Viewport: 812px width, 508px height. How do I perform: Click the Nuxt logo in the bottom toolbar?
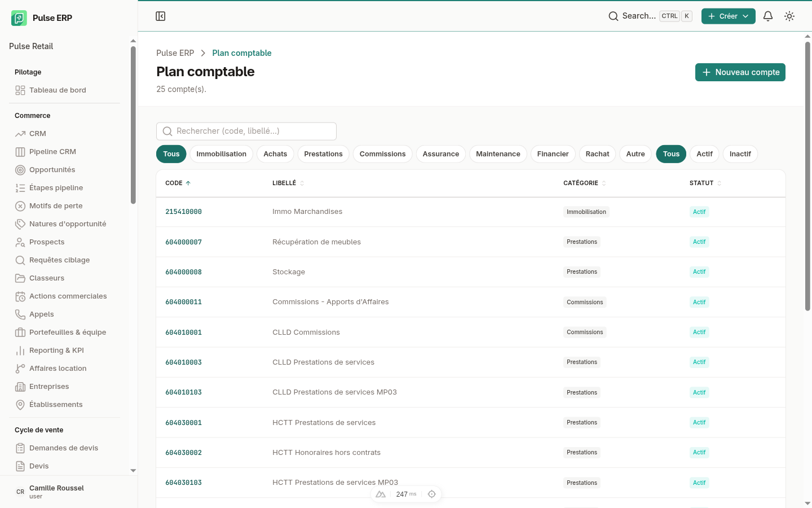pyautogui.click(x=381, y=494)
